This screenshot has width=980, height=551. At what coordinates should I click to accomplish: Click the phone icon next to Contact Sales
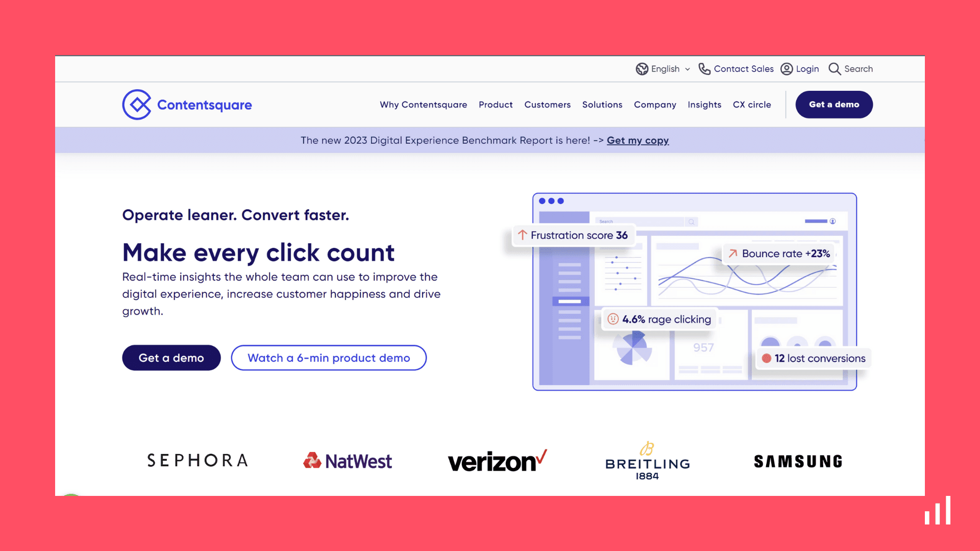pos(704,69)
